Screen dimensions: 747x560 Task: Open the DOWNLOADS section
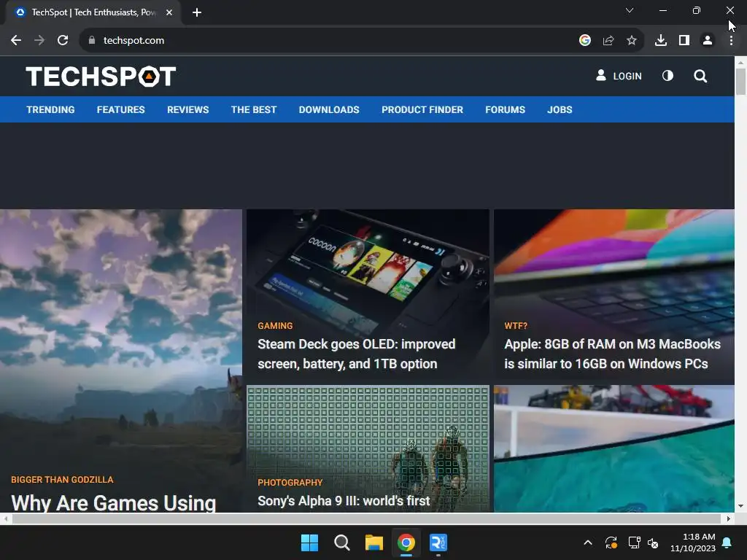pyautogui.click(x=329, y=109)
